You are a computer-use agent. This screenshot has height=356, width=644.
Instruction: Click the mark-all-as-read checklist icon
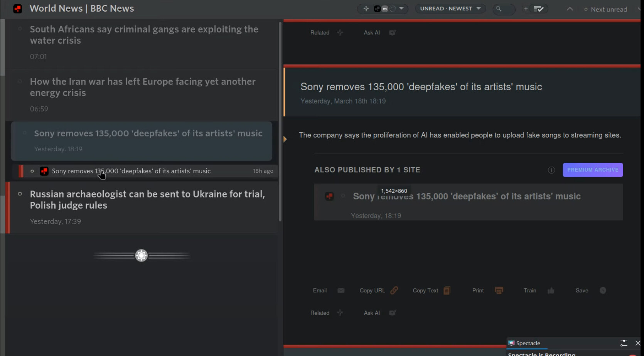[539, 9]
